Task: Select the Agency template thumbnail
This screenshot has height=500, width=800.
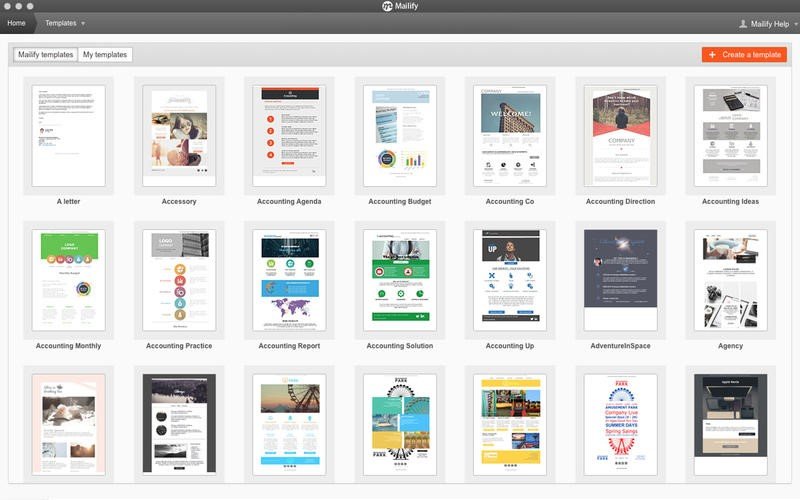Action: [x=731, y=280]
